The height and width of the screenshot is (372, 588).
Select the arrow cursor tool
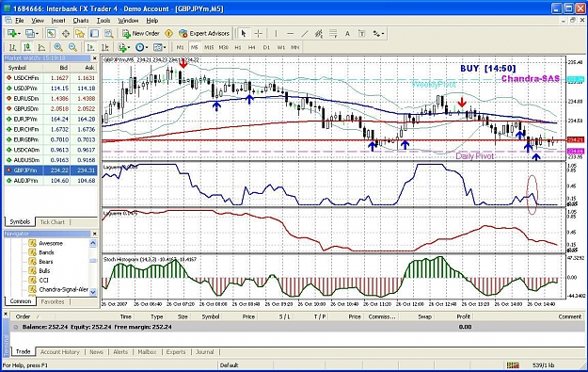(x=244, y=33)
